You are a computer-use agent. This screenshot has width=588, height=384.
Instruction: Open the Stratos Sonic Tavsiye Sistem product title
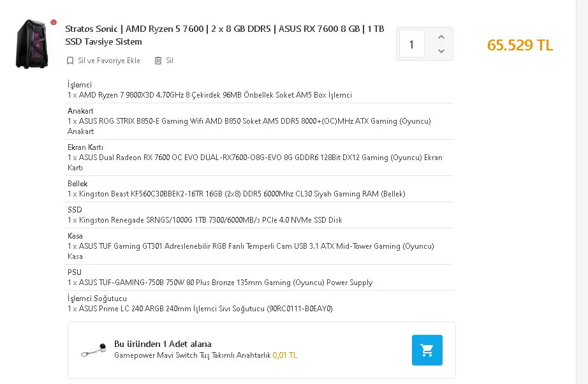click(x=224, y=35)
